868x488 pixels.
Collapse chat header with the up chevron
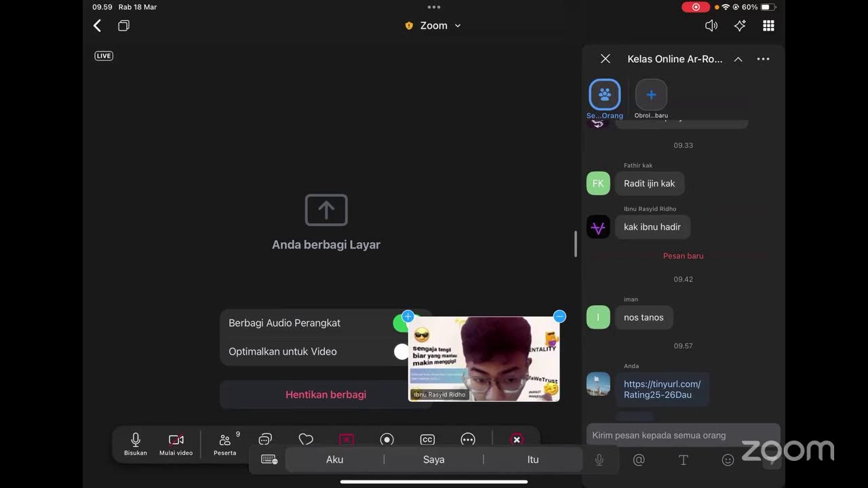[x=738, y=59]
